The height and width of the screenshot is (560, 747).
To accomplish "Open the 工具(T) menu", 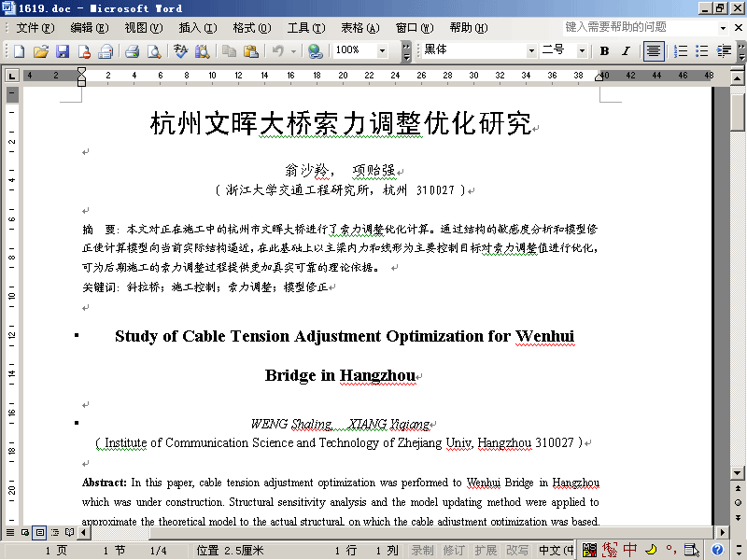I will (x=306, y=28).
